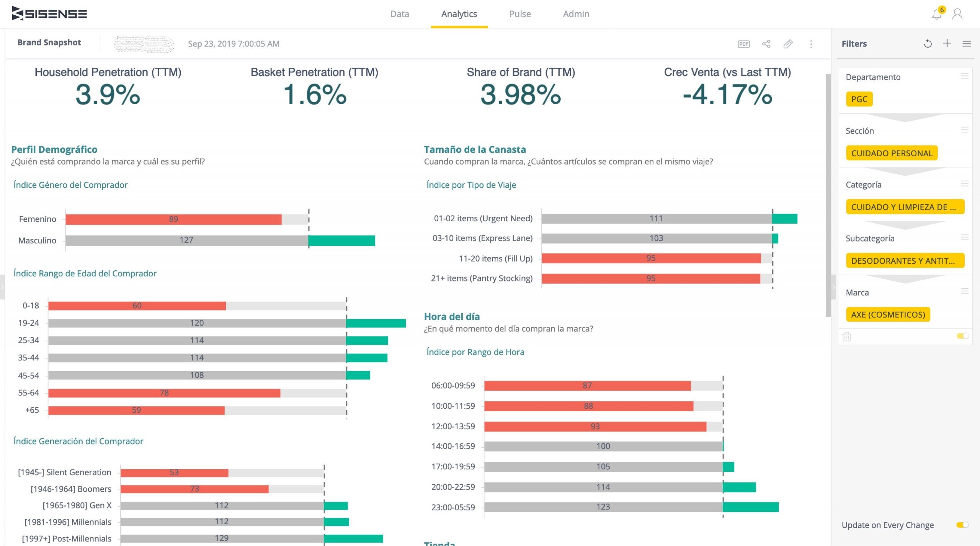
Task: Click the trash icon to clear filters
Action: coord(847,336)
